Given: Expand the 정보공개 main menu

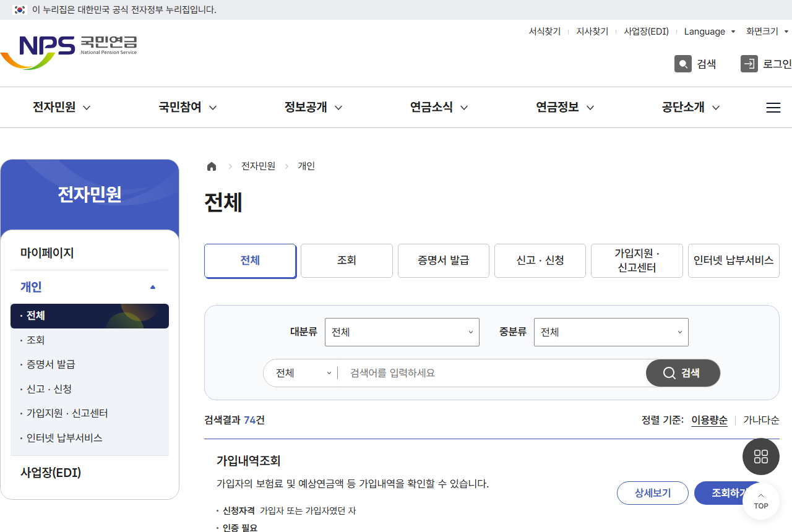Looking at the screenshot, I should tap(313, 108).
